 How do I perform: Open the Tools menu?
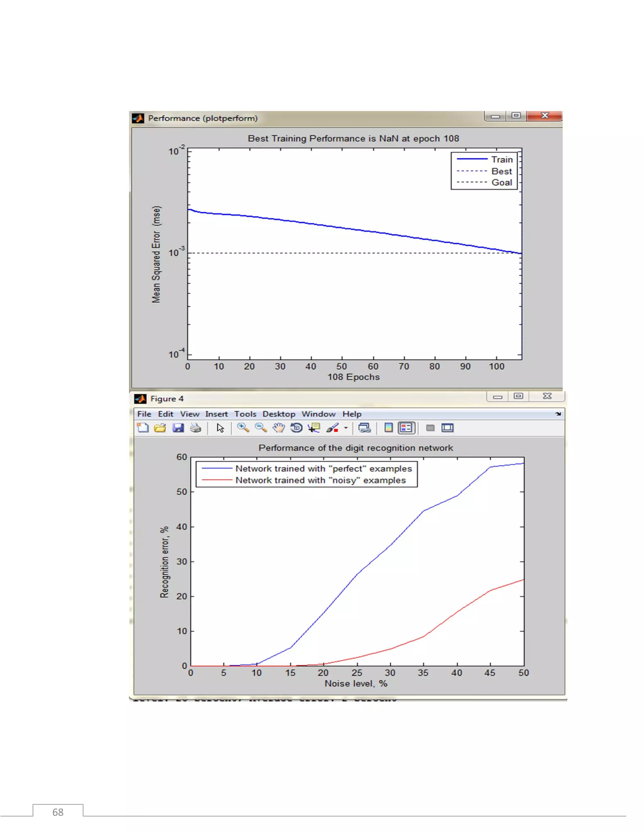[245, 414]
